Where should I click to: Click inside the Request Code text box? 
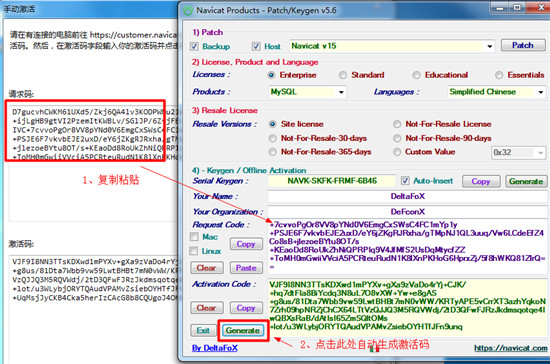coord(408,246)
